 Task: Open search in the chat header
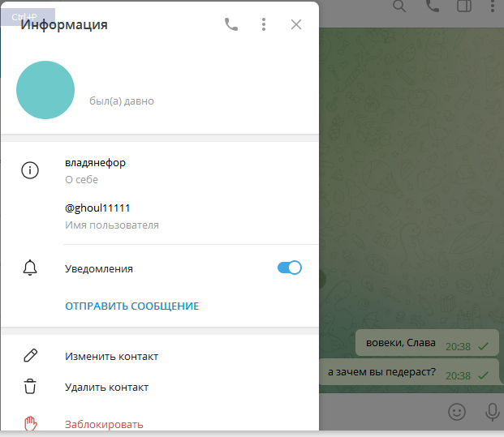click(x=399, y=6)
